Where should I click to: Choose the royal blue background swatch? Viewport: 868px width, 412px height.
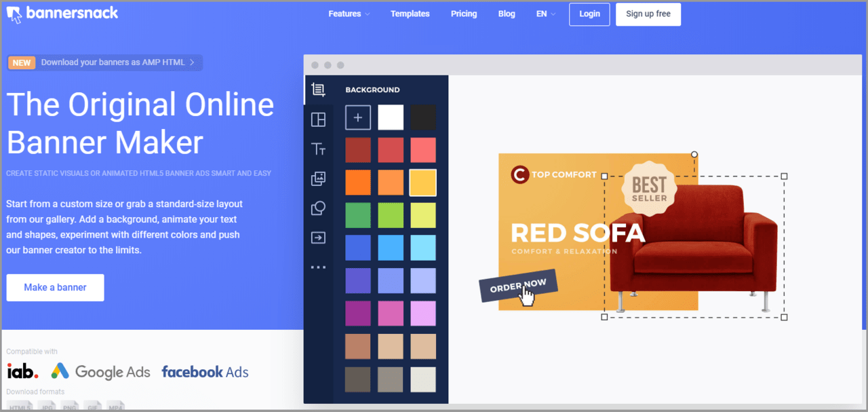click(358, 248)
